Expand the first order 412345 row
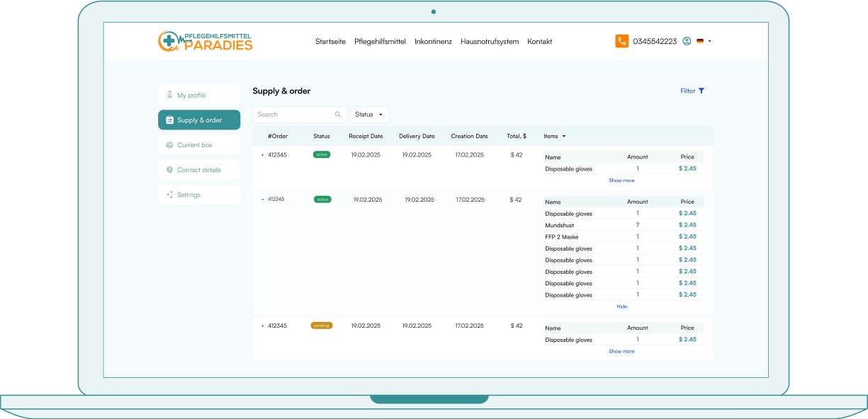The image size is (868, 419). [262, 155]
